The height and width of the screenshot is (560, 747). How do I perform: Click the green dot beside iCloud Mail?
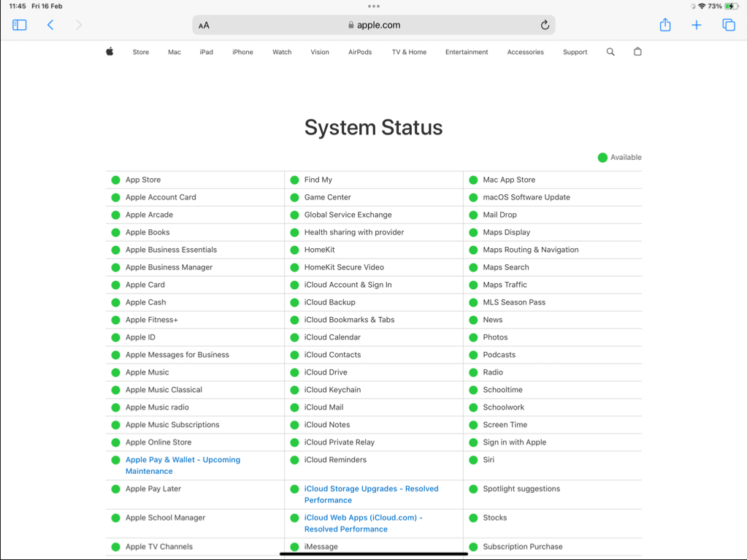point(294,407)
